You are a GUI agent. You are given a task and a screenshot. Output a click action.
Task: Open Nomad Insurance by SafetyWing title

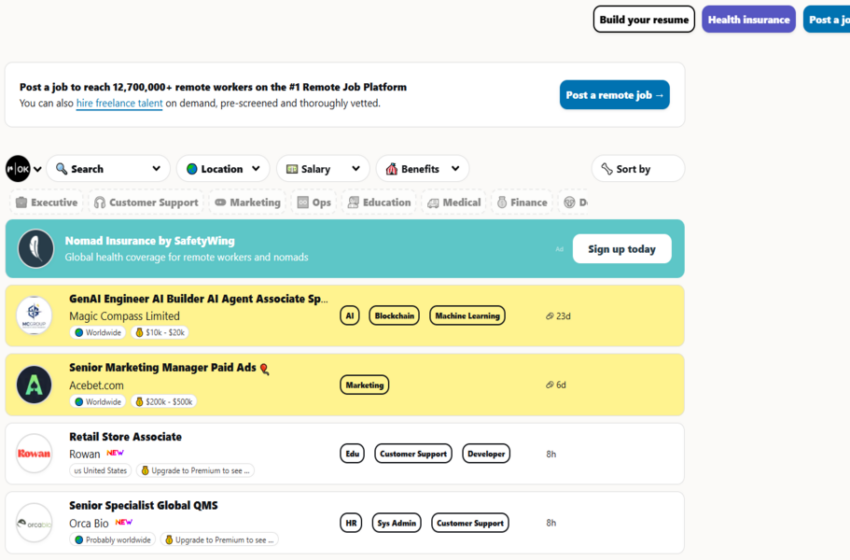point(150,241)
